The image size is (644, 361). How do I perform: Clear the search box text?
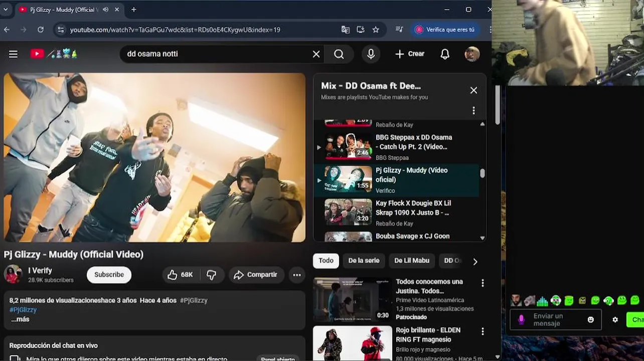point(316,54)
